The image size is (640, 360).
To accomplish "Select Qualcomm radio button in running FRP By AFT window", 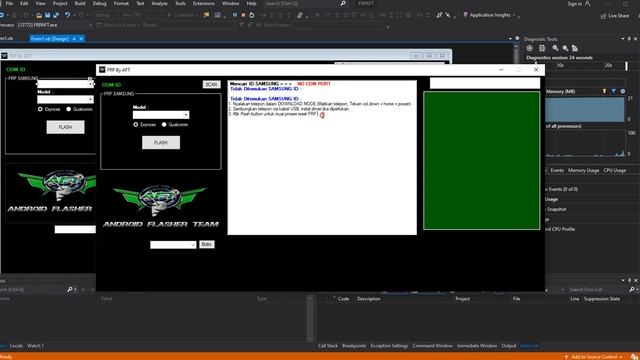I will pos(164,124).
